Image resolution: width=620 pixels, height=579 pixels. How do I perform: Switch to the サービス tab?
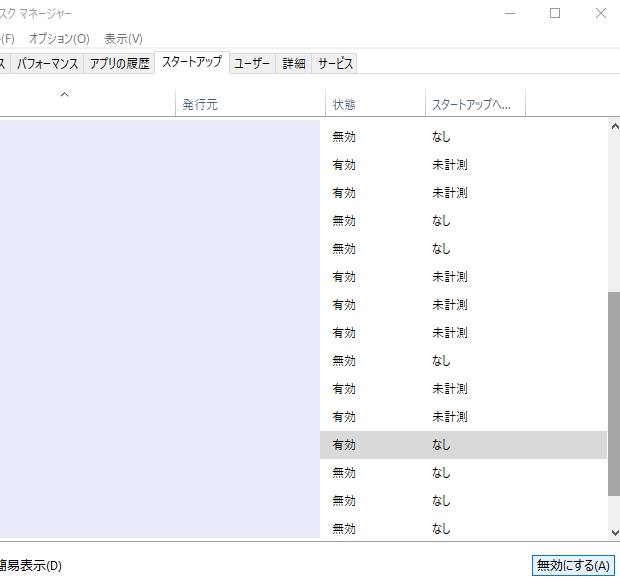(335, 64)
